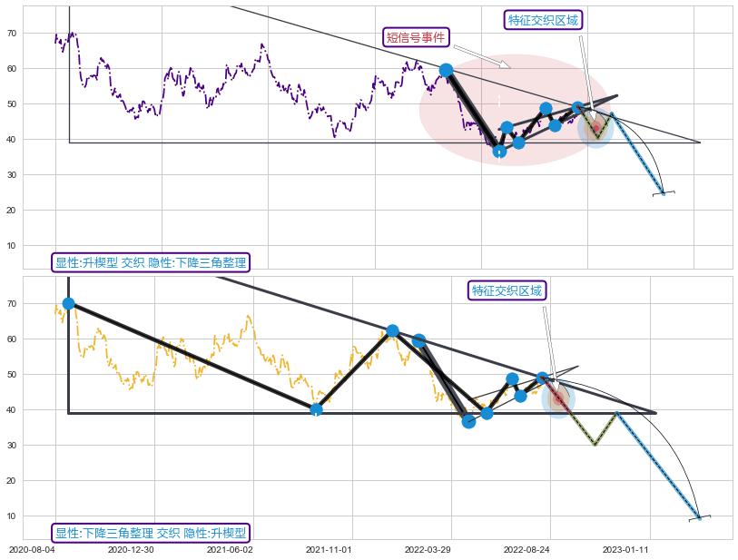
Task: Click 特征交织区域 label in the bottom chart
Action: 507,290
